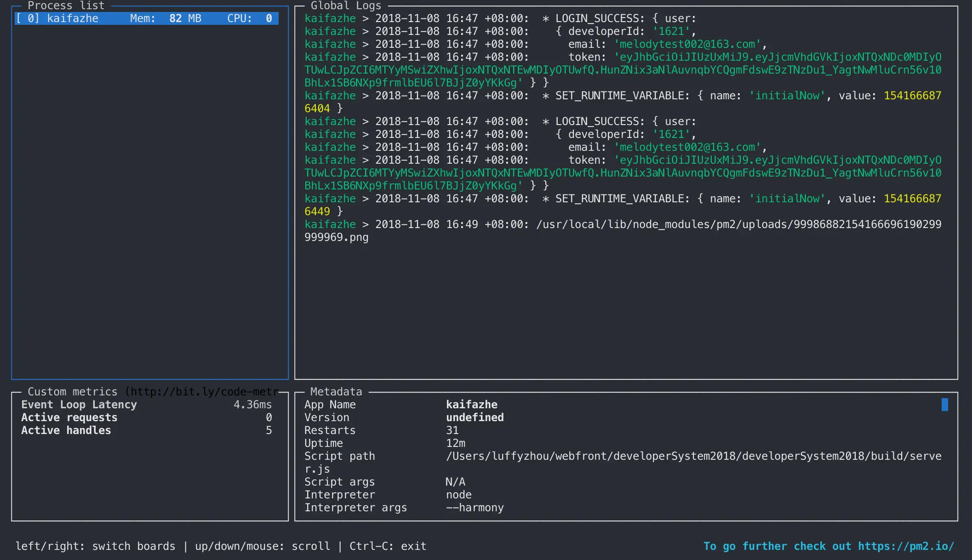The image size is (972, 560).
Task: Click the --harmony interpreter args value
Action: pyautogui.click(x=475, y=508)
